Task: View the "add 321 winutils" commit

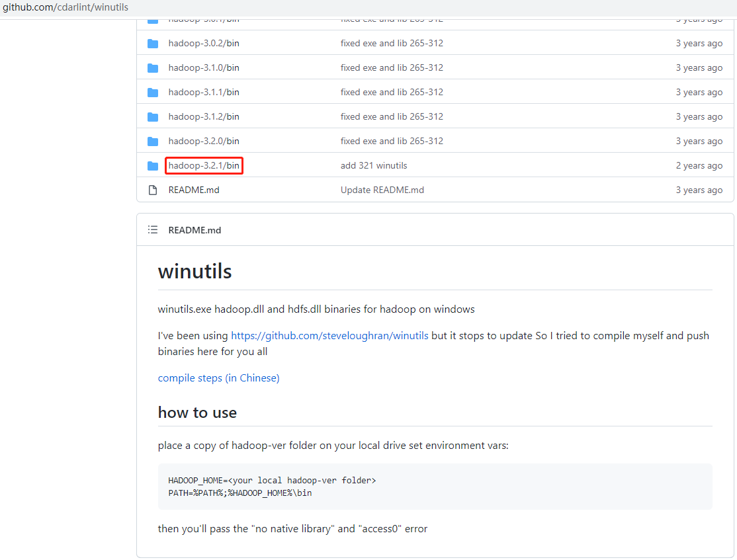Action: 374,166
